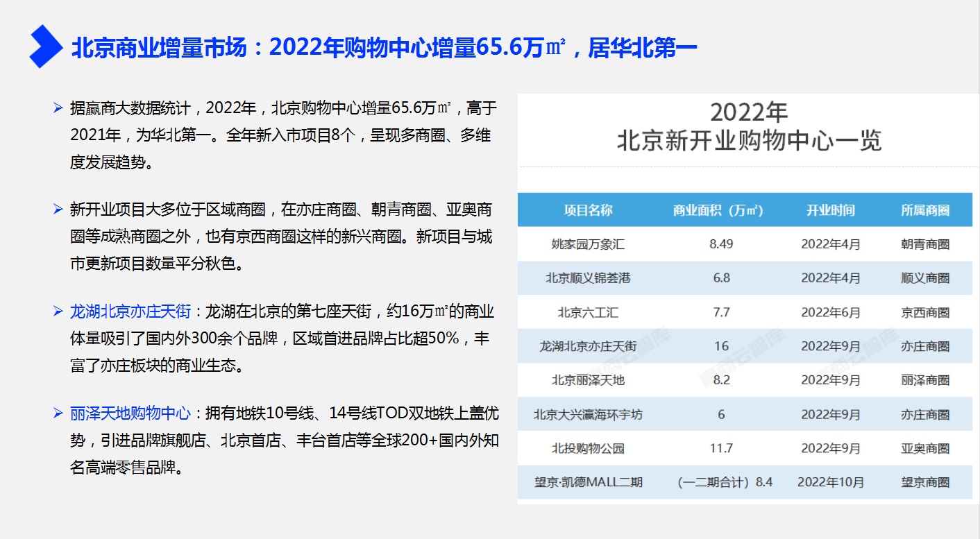980x539 pixels.
Task: Select the 姚家园万象汇 table cell
Action: (588, 244)
